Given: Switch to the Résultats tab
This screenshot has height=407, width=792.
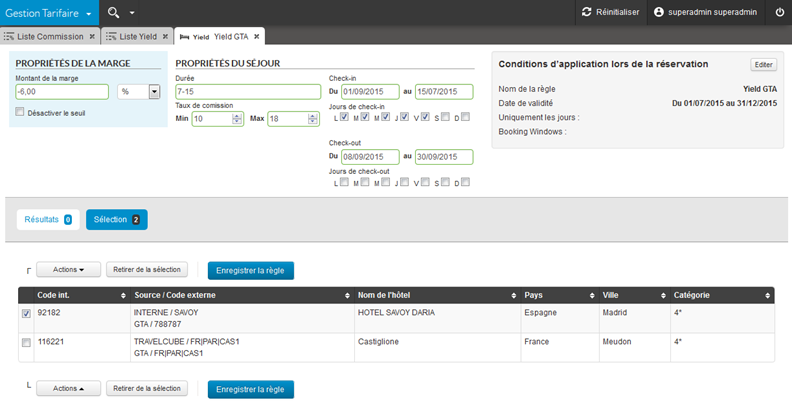Looking at the screenshot, I should pos(47,219).
